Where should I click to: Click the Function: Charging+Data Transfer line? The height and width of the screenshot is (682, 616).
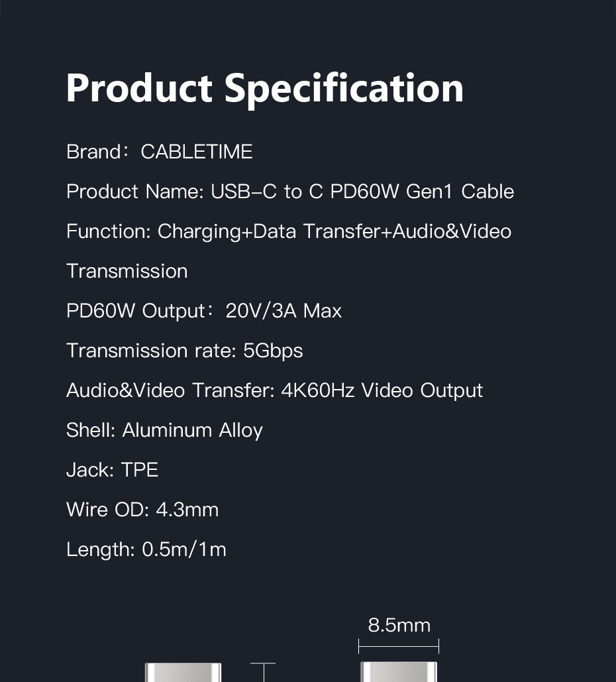(289, 231)
